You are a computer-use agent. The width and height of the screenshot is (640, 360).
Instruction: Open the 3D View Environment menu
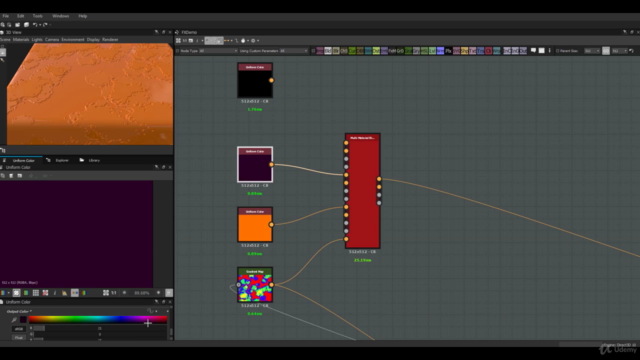73,40
